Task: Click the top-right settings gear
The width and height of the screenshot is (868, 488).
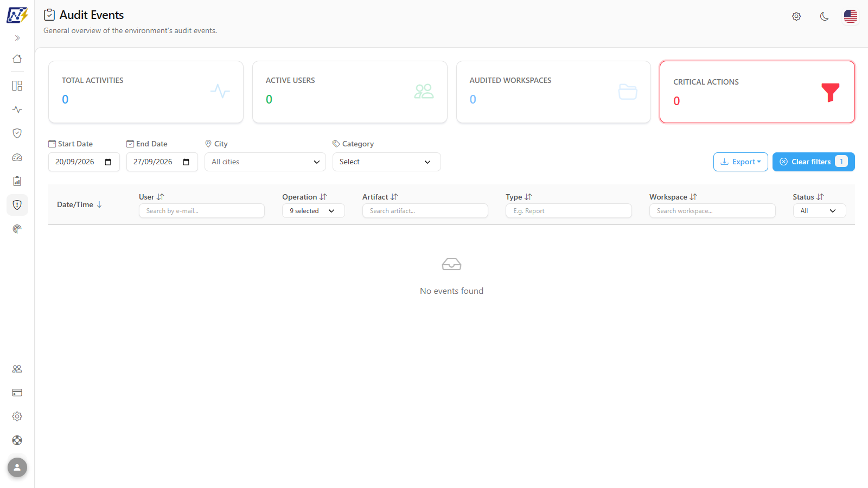Action: pyautogui.click(x=796, y=16)
